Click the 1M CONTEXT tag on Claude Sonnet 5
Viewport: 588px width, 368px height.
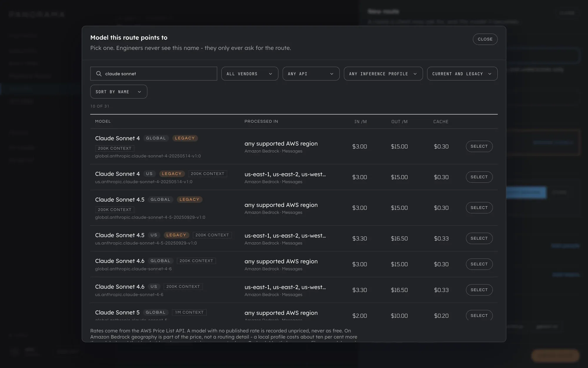[189, 312]
